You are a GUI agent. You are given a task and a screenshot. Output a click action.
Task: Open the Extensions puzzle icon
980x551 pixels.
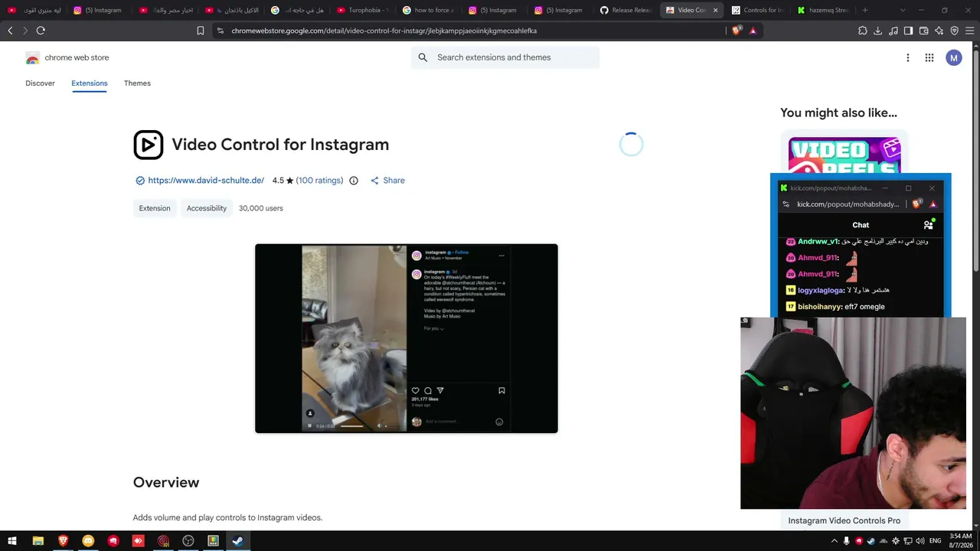[863, 31]
